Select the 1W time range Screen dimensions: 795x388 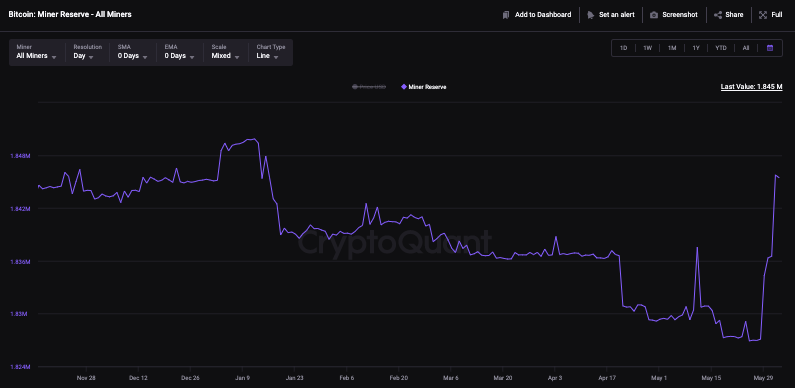(647, 48)
